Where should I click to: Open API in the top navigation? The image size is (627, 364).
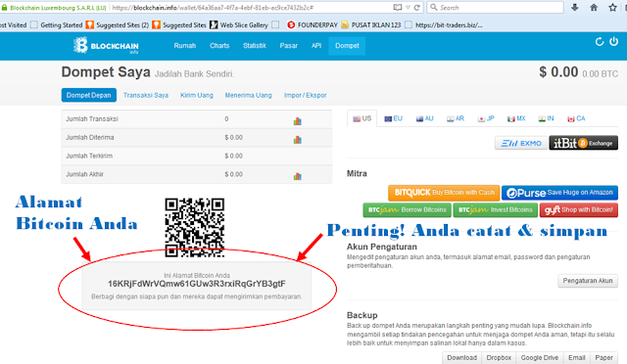click(316, 46)
